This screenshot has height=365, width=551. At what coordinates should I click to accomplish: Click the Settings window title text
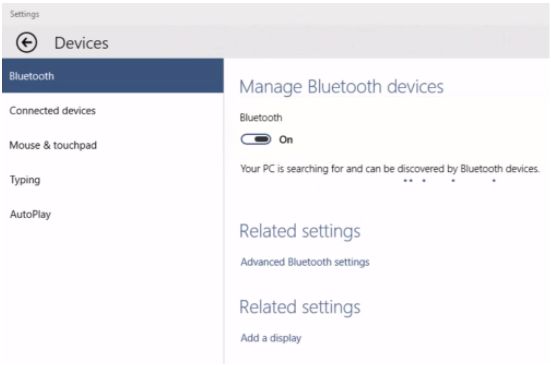click(24, 14)
